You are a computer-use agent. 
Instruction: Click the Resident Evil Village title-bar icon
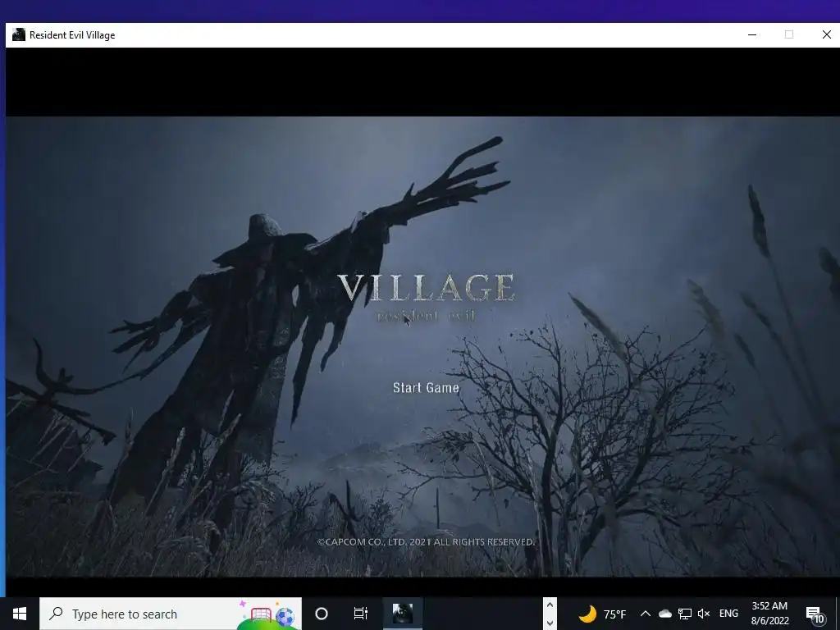click(x=19, y=34)
